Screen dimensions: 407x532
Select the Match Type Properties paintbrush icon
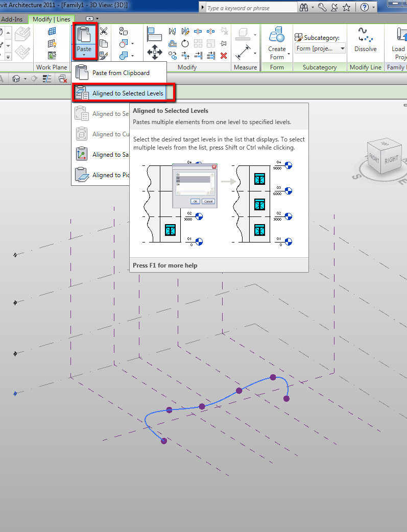(x=104, y=55)
